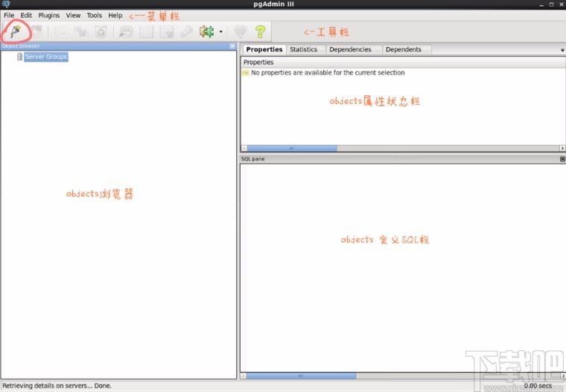566x392 pixels.
Task: Click the Properties pane scroll-left arrow
Action: click(x=244, y=148)
